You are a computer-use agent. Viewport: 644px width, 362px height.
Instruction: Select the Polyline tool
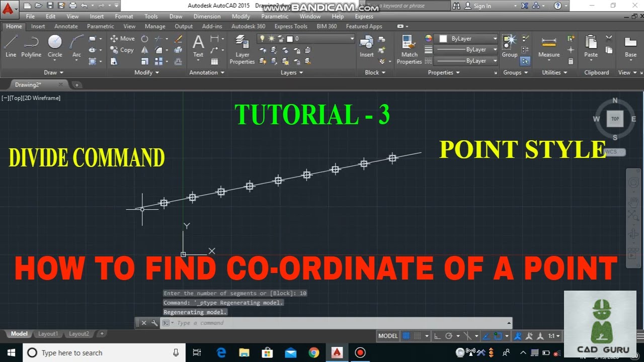(31, 46)
